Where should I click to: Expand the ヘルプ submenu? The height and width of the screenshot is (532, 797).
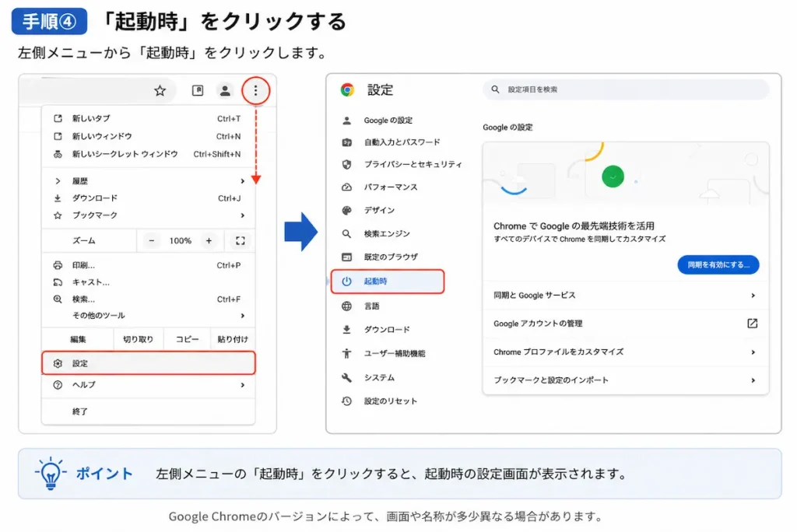(x=147, y=385)
